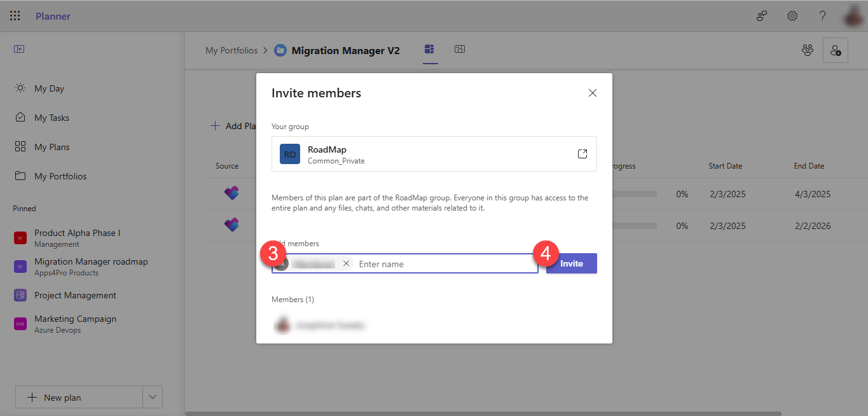Switch to the portfolio grid view tab
The height and width of the screenshot is (416, 868).
point(430,50)
